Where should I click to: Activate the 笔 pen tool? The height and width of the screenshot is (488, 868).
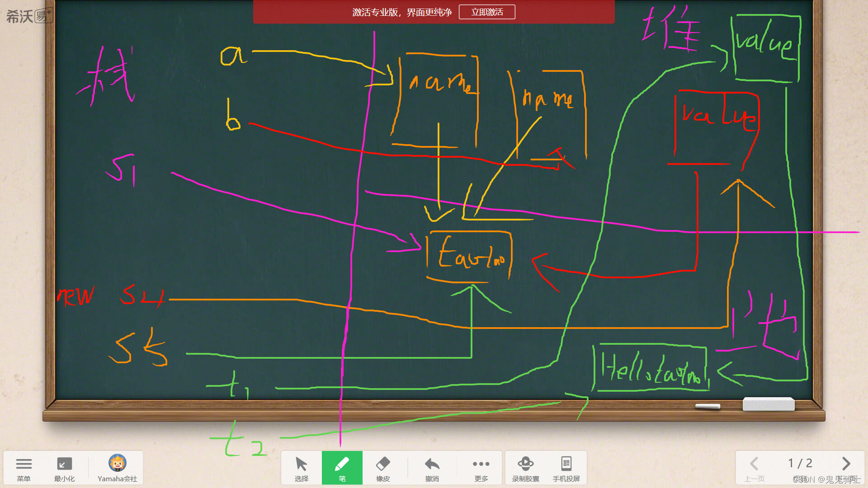click(342, 468)
